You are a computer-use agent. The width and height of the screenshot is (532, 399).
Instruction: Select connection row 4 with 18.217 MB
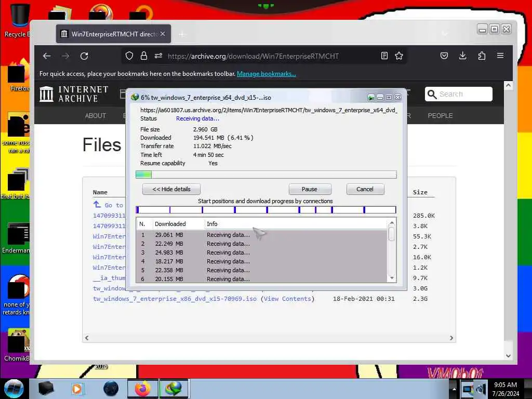coord(261,261)
